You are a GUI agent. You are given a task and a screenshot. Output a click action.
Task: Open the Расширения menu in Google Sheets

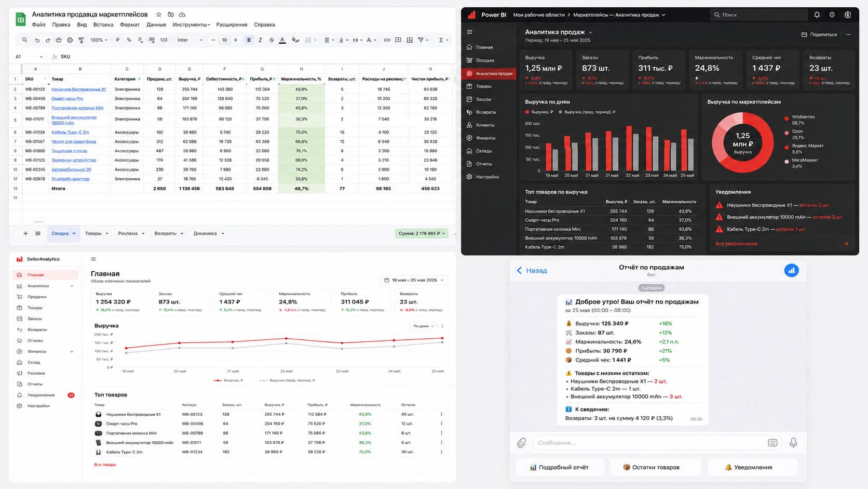coord(232,24)
